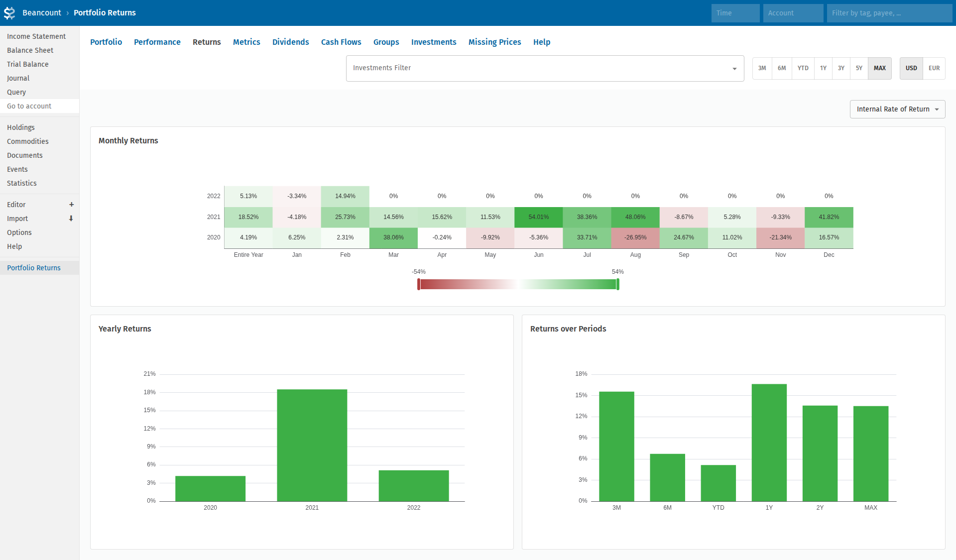Screen dimensions: 956x560
Task: Click the download arrow icon next to Import
Action: click(x=71, y=219)
